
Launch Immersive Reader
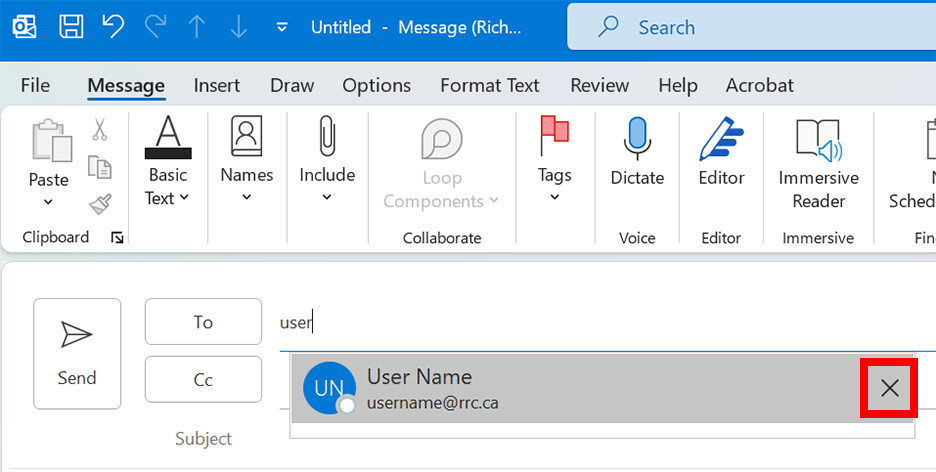point(819,163)
